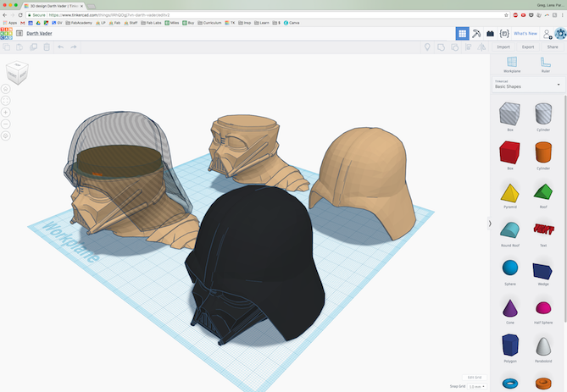Click the Paste icon in the toolbar
The width and height of the screenshot is (567, 392).
(x=19, y=47)
